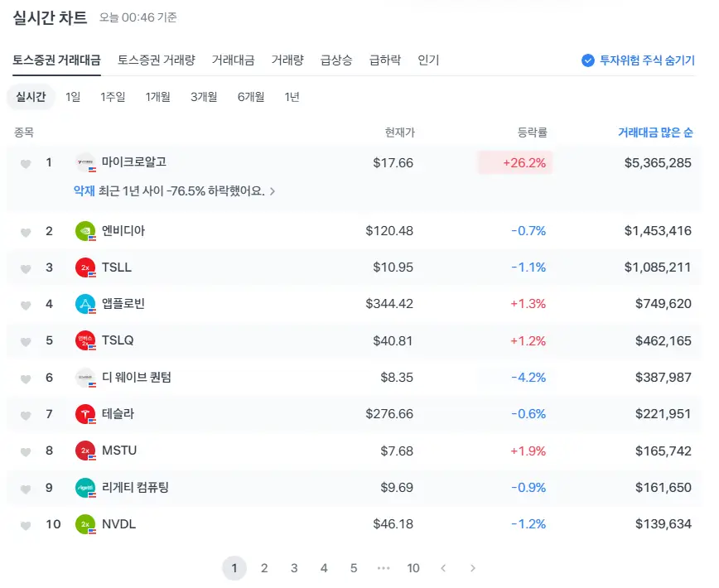Image resolution: width=719 pixels, height=588 pixels.
Task: Favorite NVDL with the heart icon
Action: [26, 526]
